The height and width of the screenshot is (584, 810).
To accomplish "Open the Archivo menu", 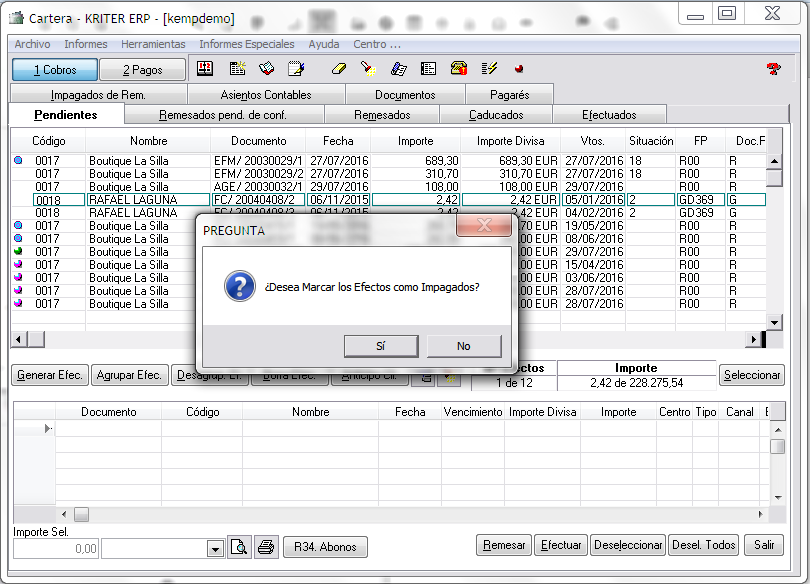I will pyautogui.click(x=32, y=44).
